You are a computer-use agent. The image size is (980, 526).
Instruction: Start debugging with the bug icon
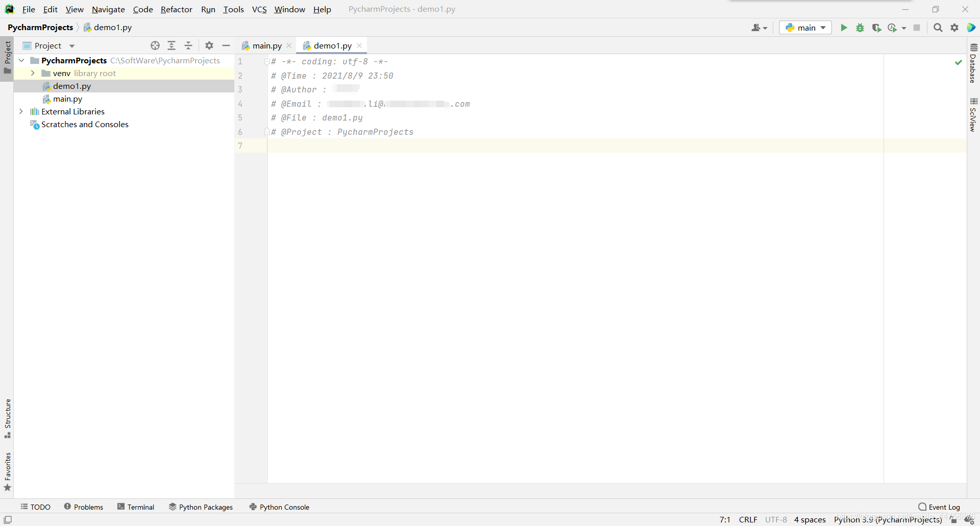pos(860,28)
